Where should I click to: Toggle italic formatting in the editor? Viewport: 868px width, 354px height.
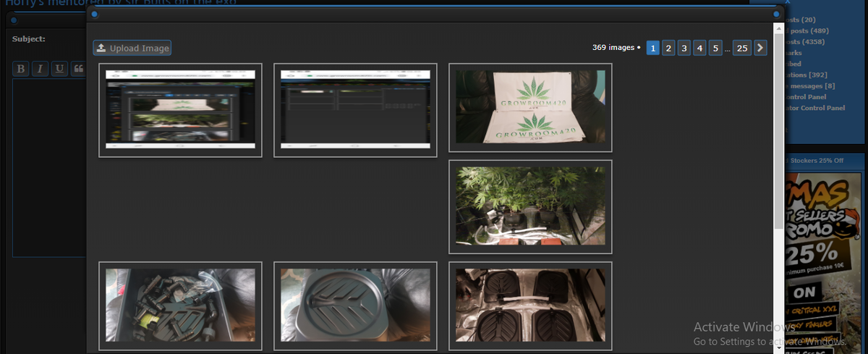[41, 69]
